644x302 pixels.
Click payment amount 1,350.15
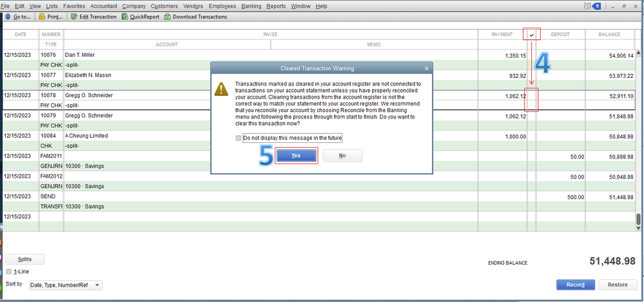(x=516, y=55)
